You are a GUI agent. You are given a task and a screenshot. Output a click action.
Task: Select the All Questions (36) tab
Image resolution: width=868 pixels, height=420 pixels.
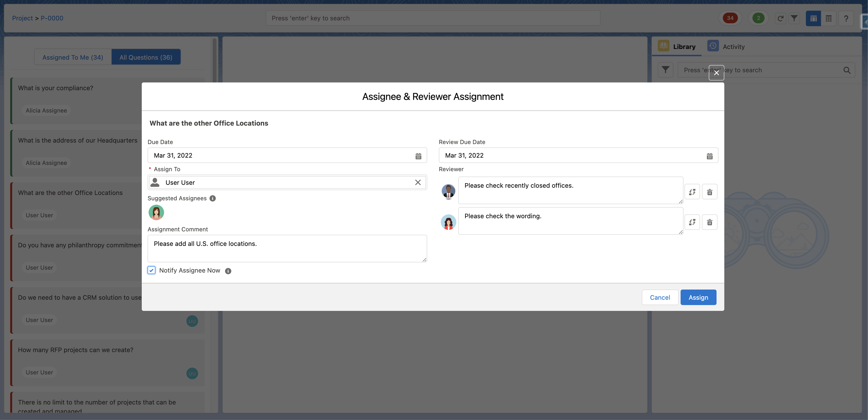click(146, 57)
